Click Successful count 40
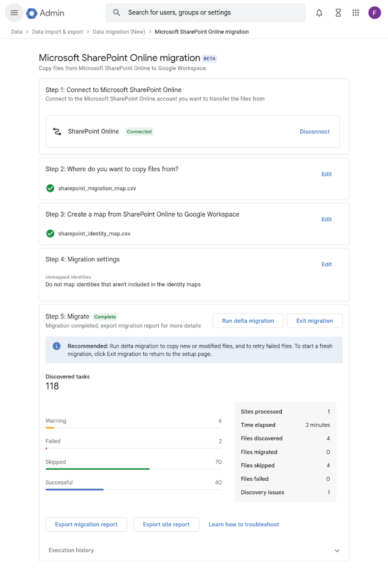Image resolution: width=388 pixels, height=588 pixels. 218,483
